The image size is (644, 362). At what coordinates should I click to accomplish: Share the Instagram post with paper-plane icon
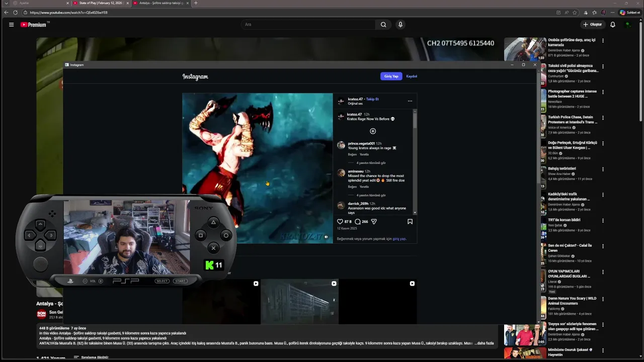pyautogui.click(x=374, y=221)
